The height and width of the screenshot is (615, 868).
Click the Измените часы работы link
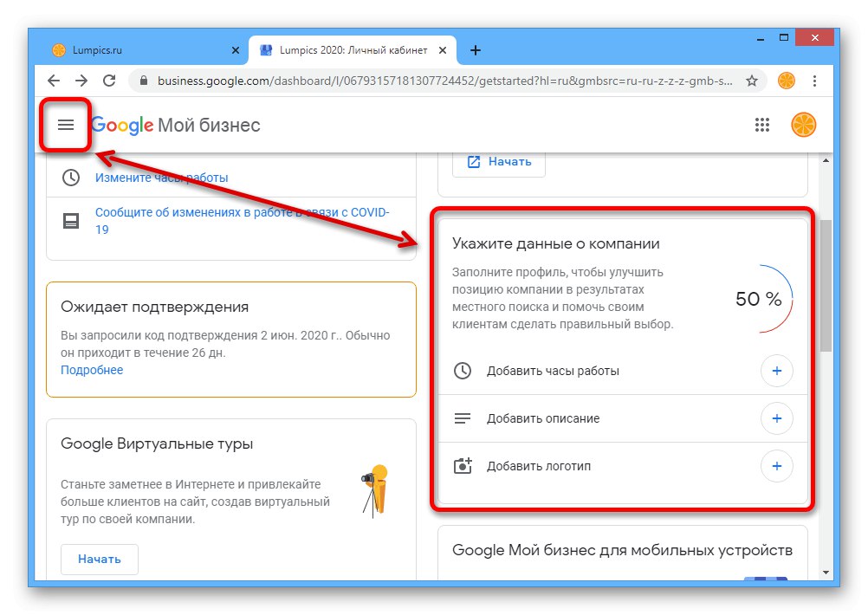162,178
